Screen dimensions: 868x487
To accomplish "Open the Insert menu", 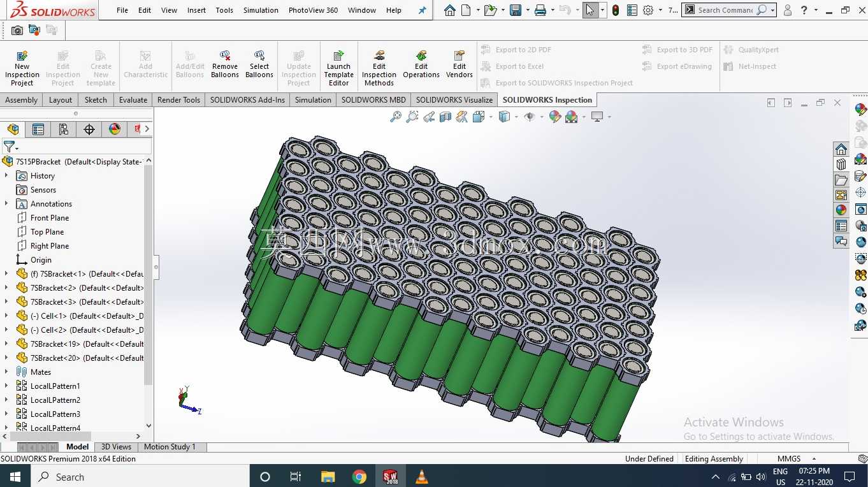I will (x=196, y=10).
